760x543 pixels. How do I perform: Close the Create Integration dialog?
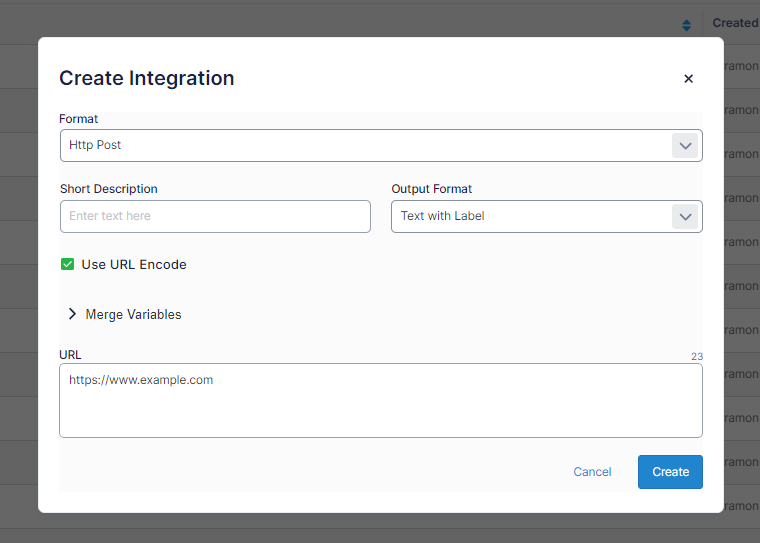pos(688,79)
